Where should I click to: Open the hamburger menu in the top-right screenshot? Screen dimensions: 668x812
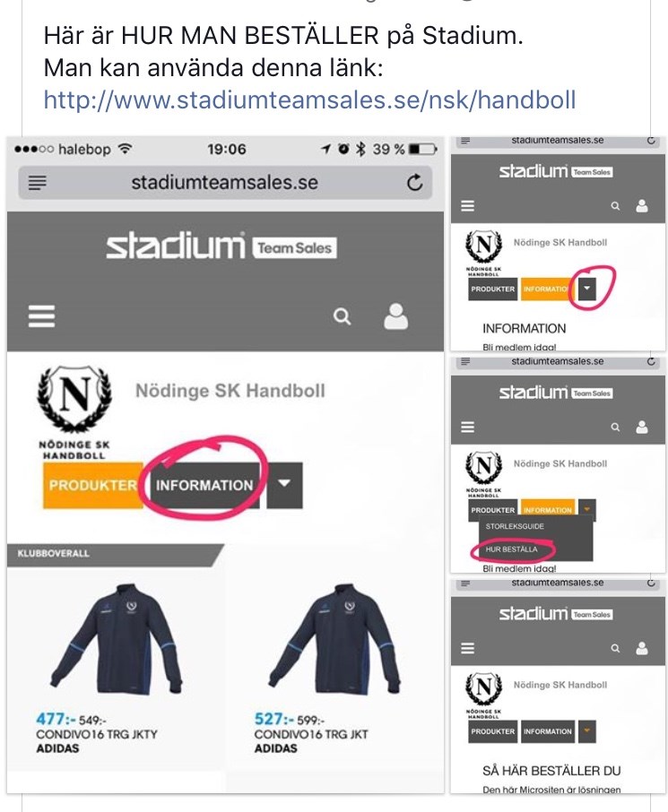pos(467,206)
